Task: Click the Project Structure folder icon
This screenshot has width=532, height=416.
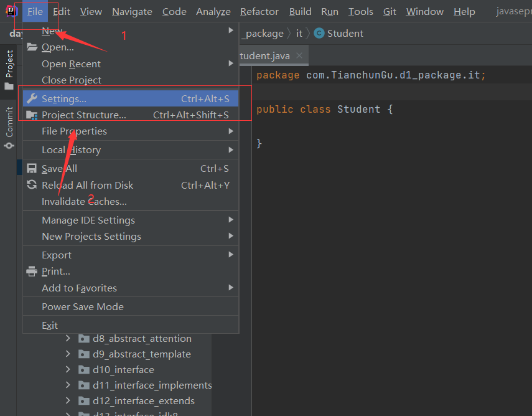Action: [x=32, y=115]
